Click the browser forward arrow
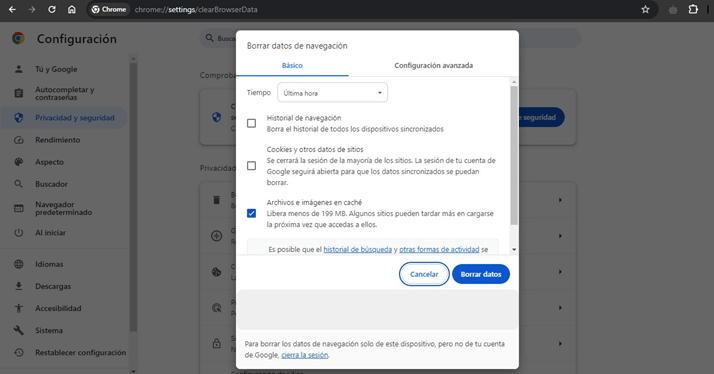Image resolution: width=714 pixels, height=374 pixels. coord(32,9)
